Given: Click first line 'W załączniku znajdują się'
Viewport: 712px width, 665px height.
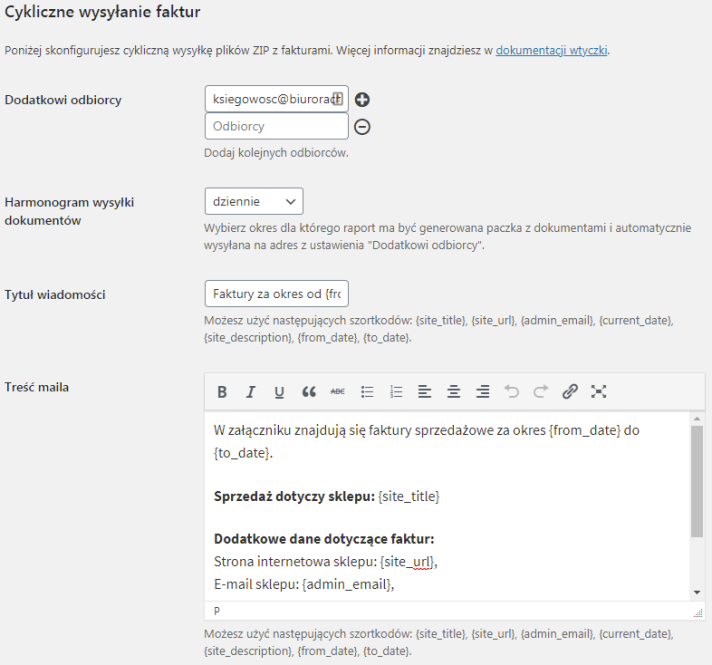Looking at the screenshot, I should pyautogui.click(x=426, y=430).
